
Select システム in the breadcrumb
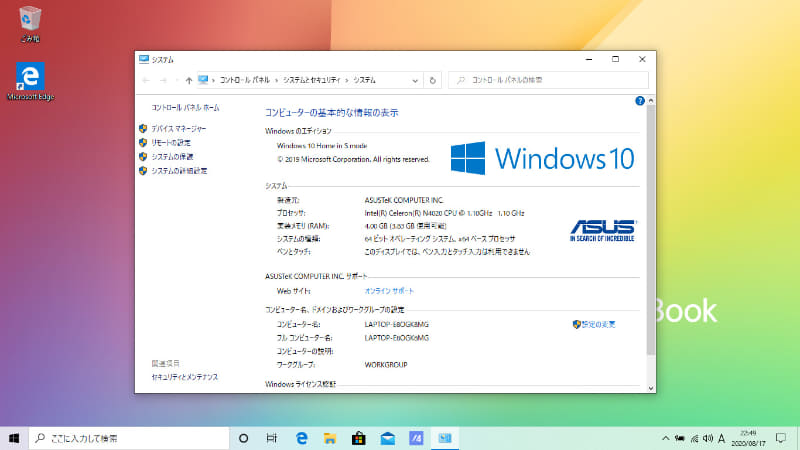[364, 80]
